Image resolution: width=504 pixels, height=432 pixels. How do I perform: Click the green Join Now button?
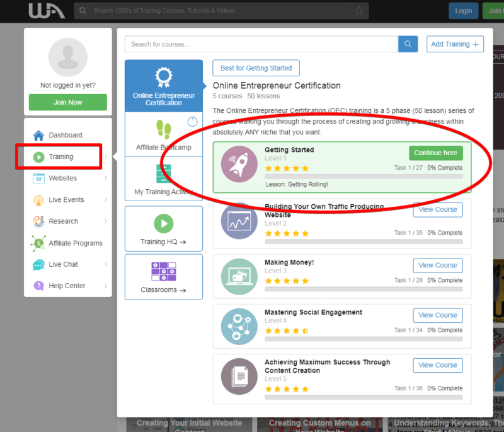(x=68, y=102)
